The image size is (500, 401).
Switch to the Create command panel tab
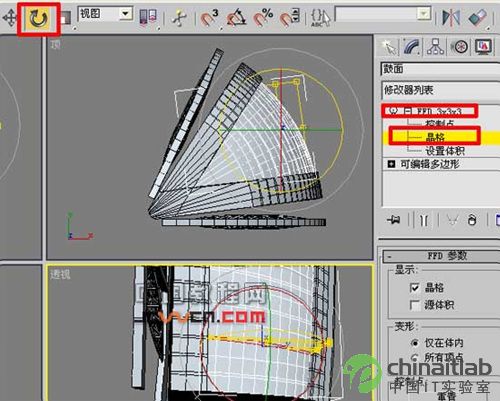click(x=389, y=47)
